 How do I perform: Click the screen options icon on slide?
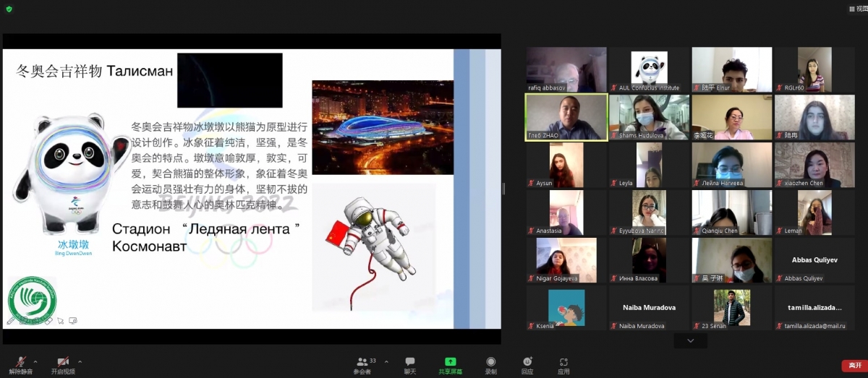click(x=73, y=320)
